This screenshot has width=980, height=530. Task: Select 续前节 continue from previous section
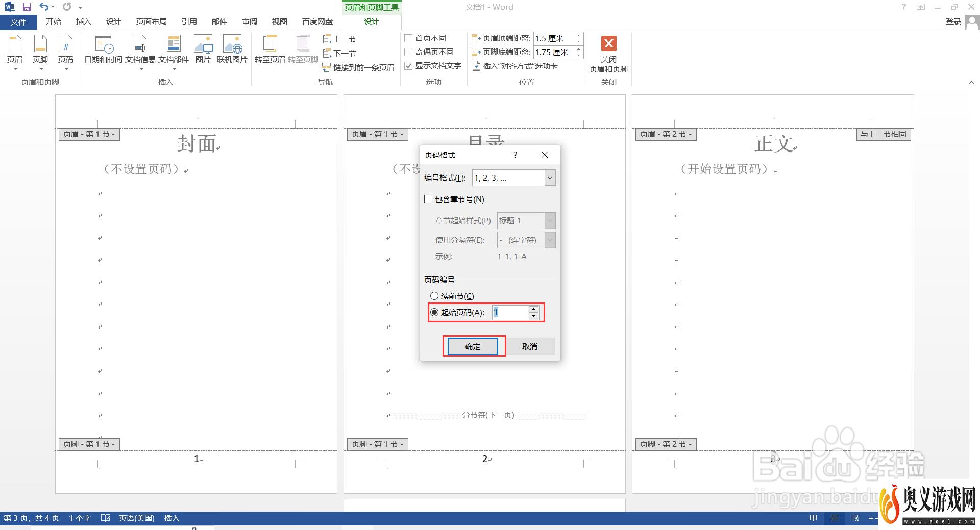(434, 296)
